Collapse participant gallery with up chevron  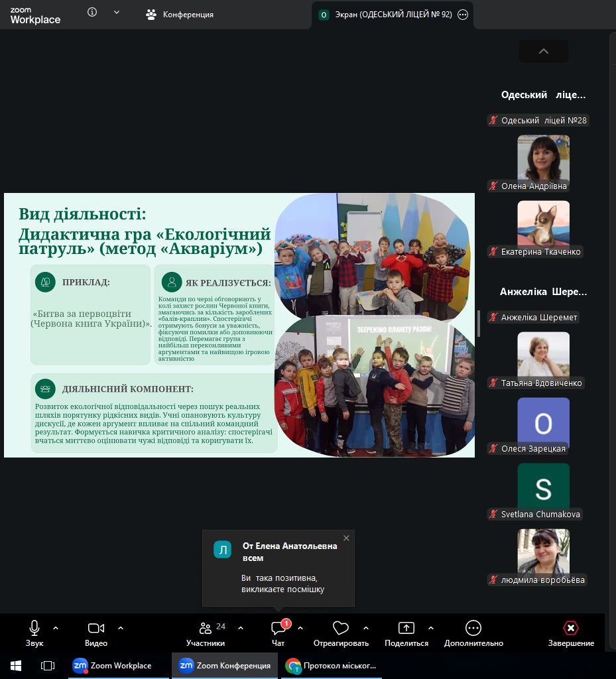click(x=544, y=51)
